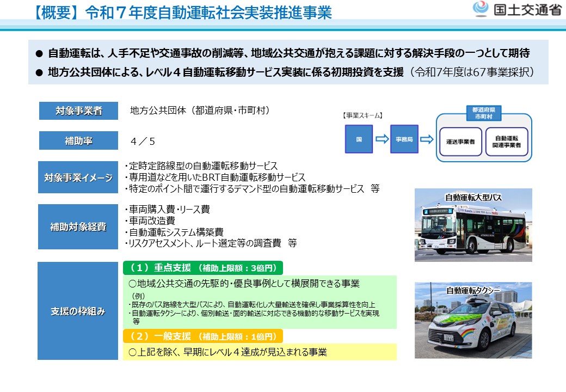
Task: Select the 補助率 blue label
Action: click(78, 141)
